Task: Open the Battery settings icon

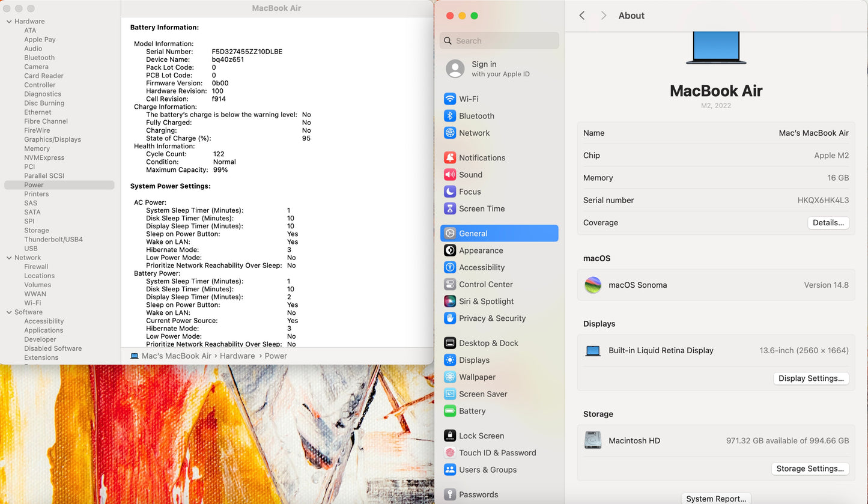Action: pyautogui.click(x=450, y=411)
